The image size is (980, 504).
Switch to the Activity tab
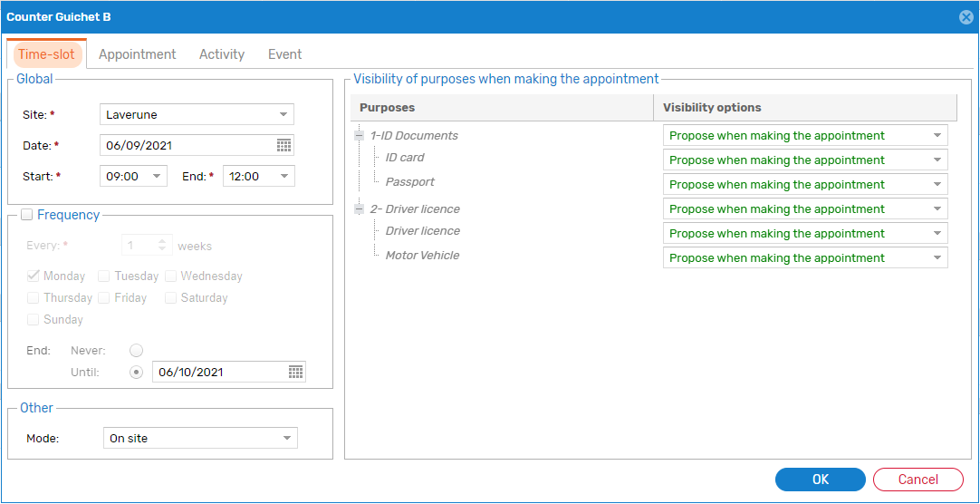tap(222, 54)
